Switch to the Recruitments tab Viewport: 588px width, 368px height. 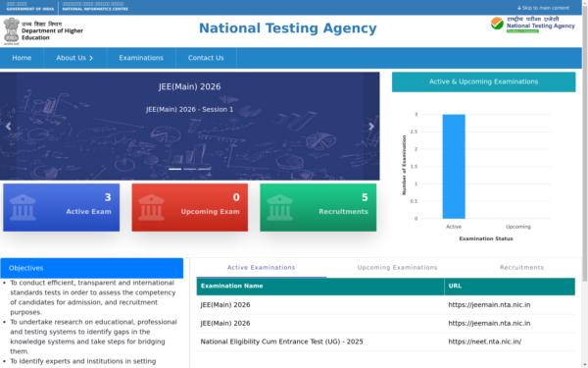pyautogui.click(x=521, y=267)
